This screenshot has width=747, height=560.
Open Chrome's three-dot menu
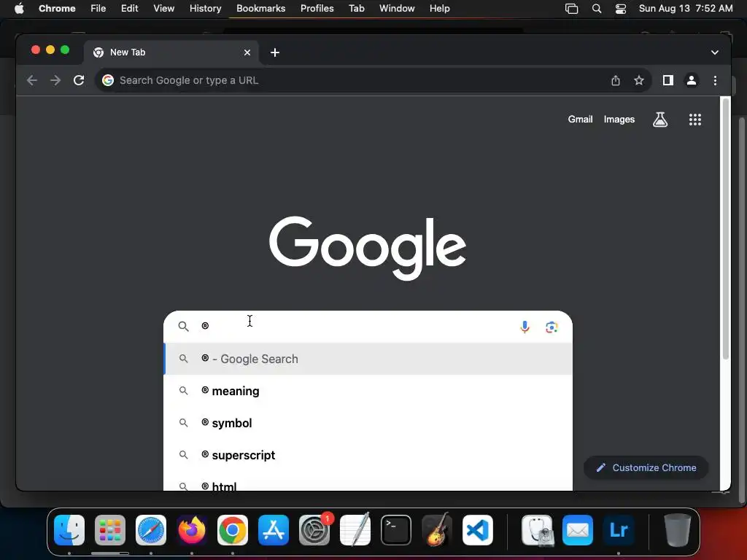715,80
